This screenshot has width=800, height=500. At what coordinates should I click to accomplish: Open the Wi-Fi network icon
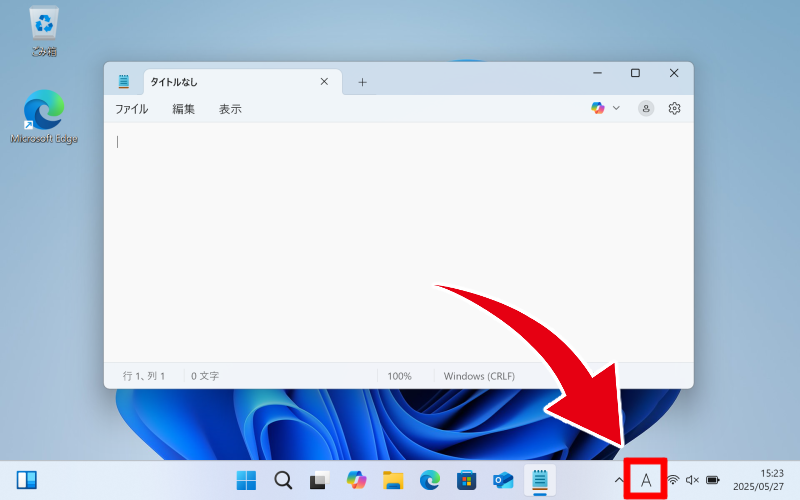pos(673,480)
